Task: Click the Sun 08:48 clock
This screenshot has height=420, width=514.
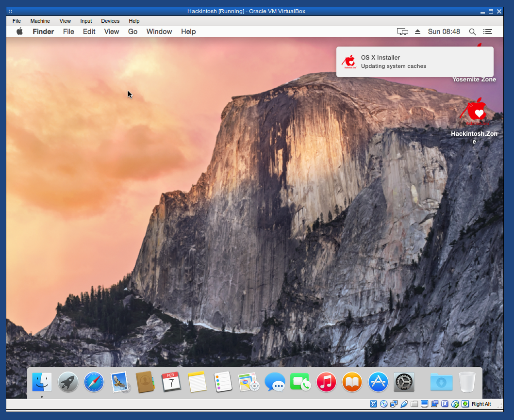Action: (x=444, y=32)
